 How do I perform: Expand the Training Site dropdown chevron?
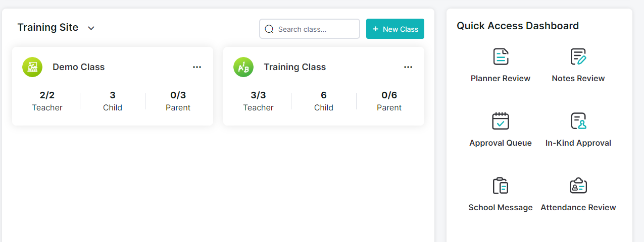pyautogui.click(x=91, y=28)
